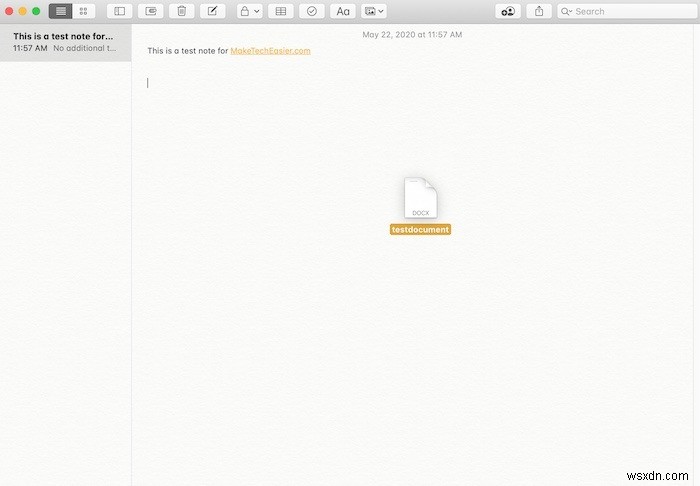Open the photo and media dropdown

click(x=374, y=11)
